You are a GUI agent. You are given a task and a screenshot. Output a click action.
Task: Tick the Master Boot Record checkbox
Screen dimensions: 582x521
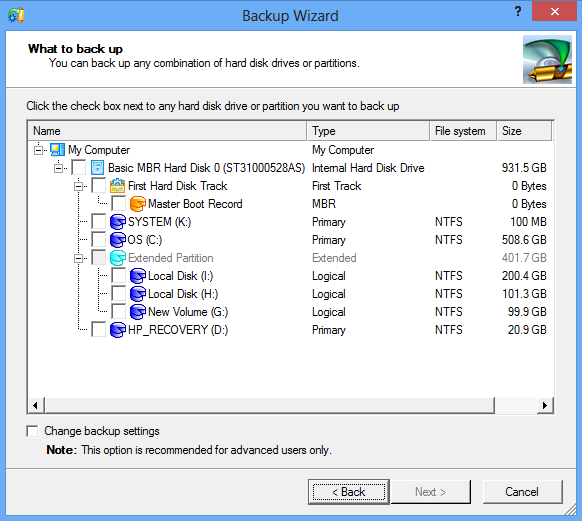tap(119, 204)
